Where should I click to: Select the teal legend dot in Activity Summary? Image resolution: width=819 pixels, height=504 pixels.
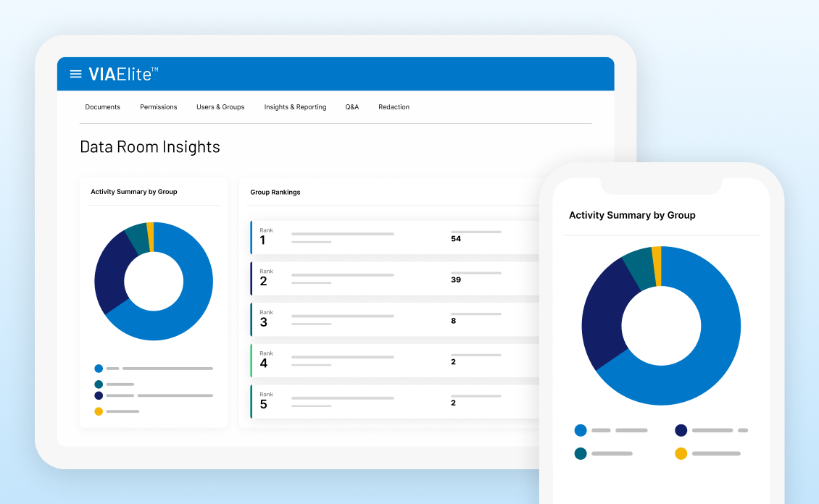coord(98,383)
